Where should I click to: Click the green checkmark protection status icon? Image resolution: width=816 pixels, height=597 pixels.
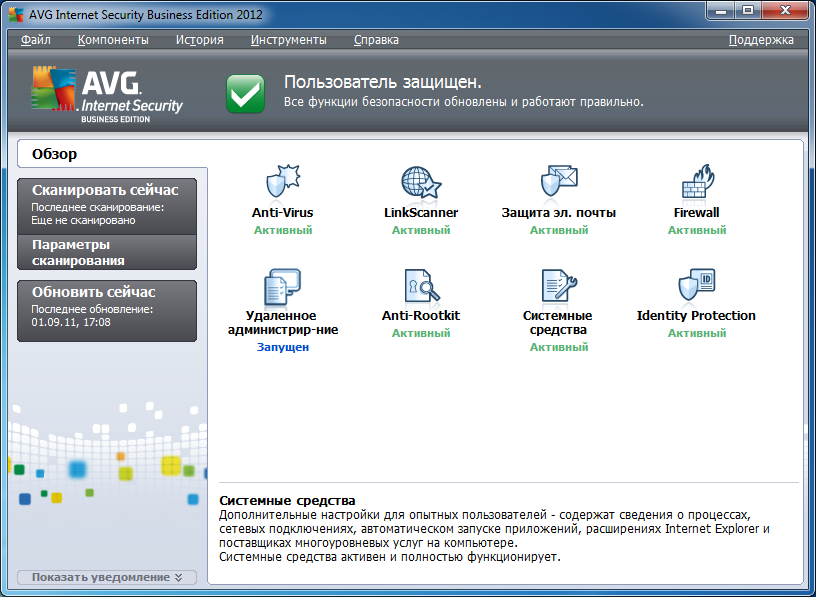pos(245,94)
